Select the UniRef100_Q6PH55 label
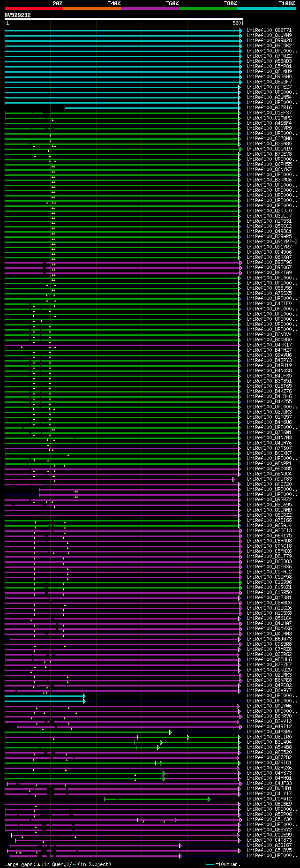Screen dimensions: 300x868 [269, 164]
